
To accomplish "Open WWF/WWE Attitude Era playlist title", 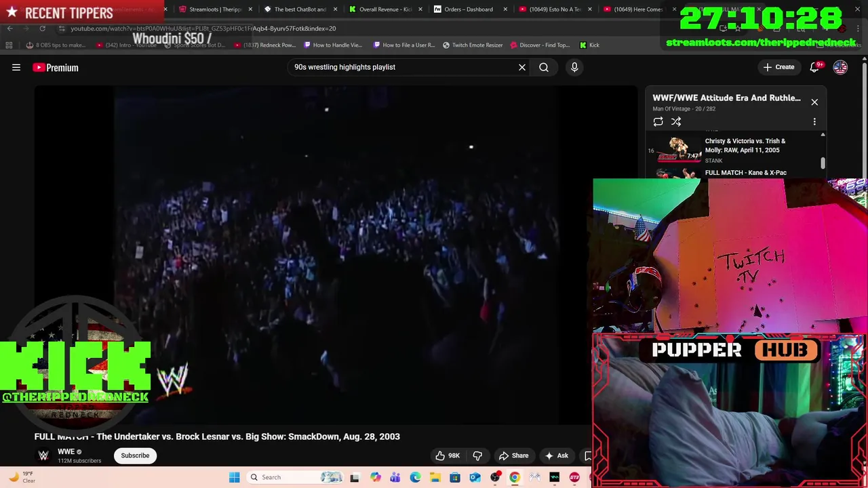I will [x=726, y=98].
